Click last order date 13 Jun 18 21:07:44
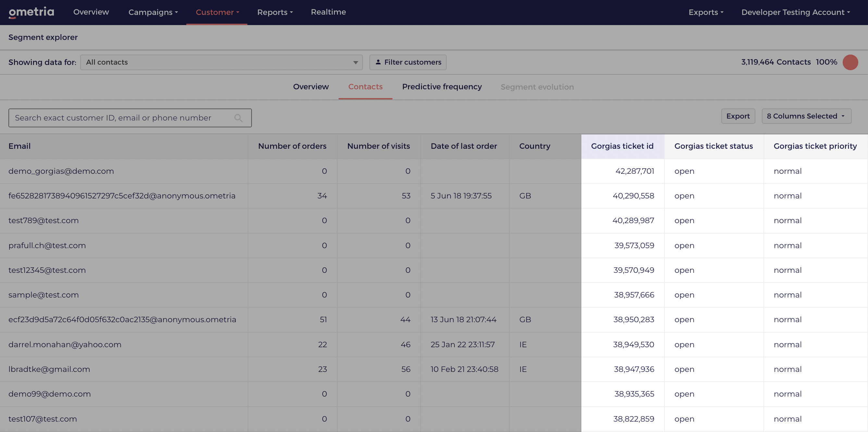 (463, 319)
